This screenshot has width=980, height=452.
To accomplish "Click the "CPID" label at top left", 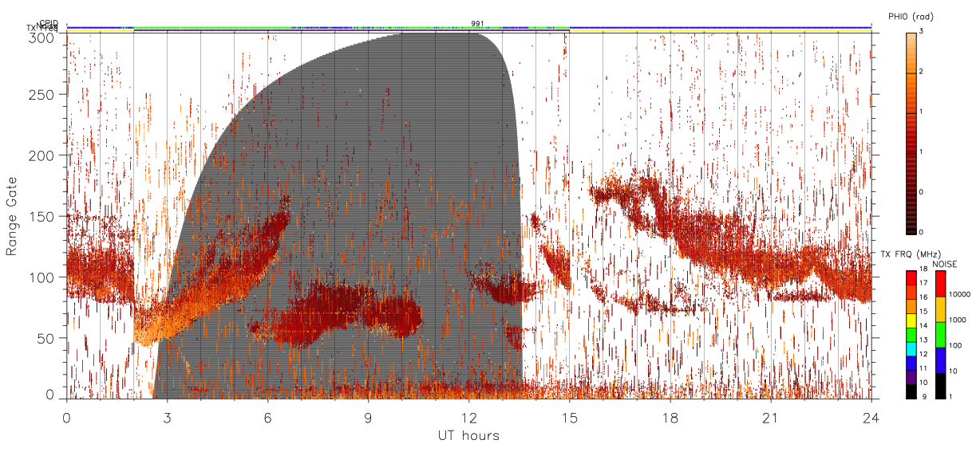I will click(49, 23).
